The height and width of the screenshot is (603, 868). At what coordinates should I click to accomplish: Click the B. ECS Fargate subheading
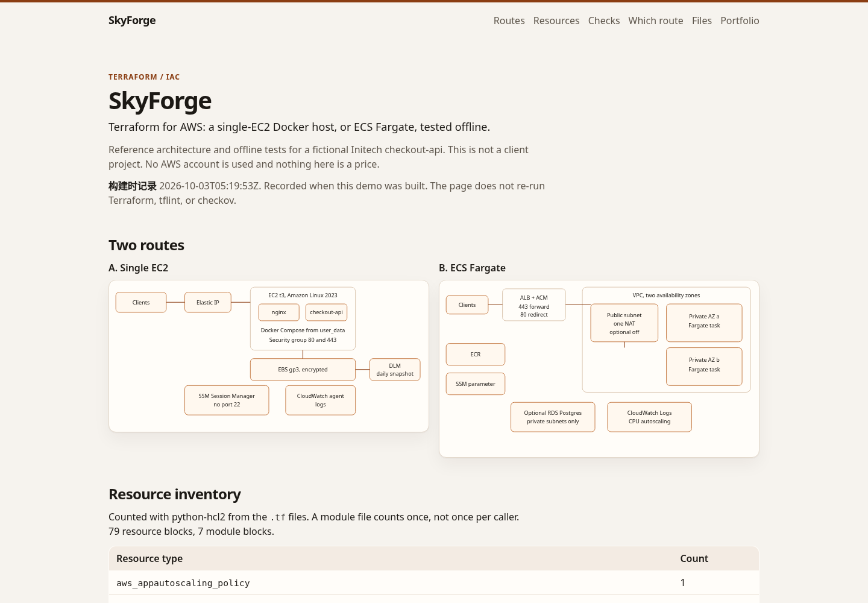coord(473,268)
